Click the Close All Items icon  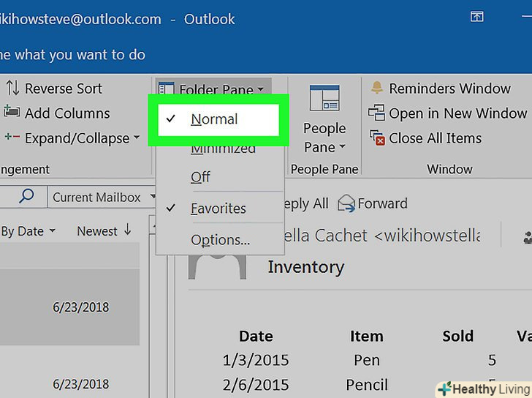point(377,138)
